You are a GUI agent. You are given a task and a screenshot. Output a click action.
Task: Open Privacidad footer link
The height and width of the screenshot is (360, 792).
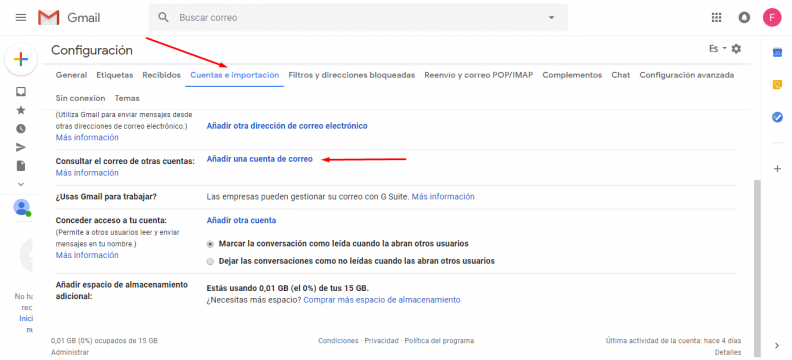[381, 341]
